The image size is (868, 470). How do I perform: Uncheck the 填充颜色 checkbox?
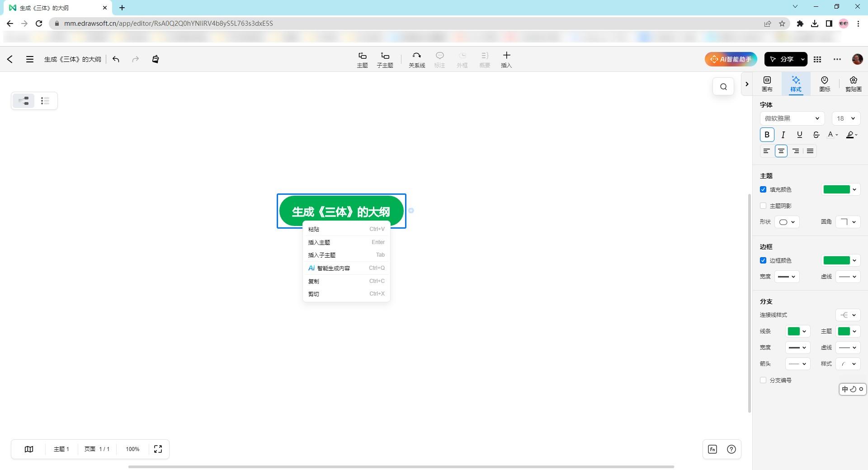pyautogui.click(x=763, y=189)
